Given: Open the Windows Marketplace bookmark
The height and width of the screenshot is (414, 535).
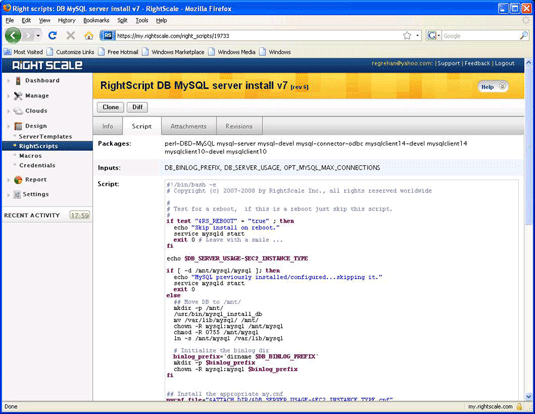Looking at the screenshot, I should click(173, 52).
